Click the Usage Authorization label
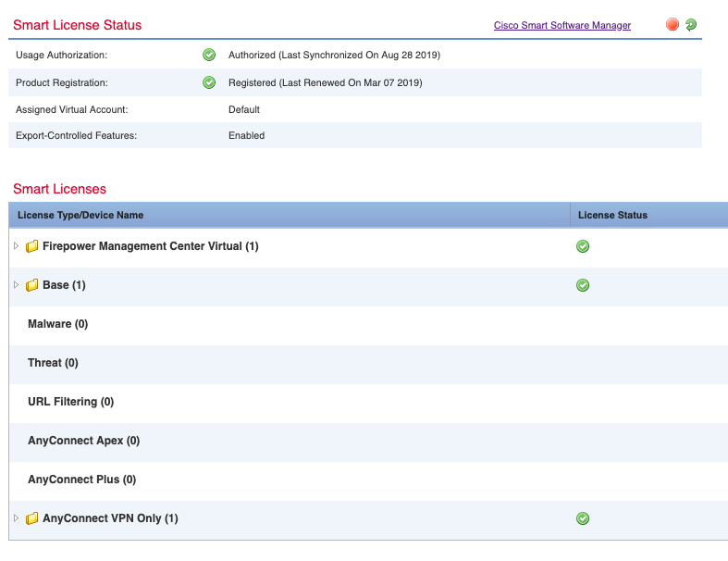Screen dimensions: 728x561 [61, 55]
